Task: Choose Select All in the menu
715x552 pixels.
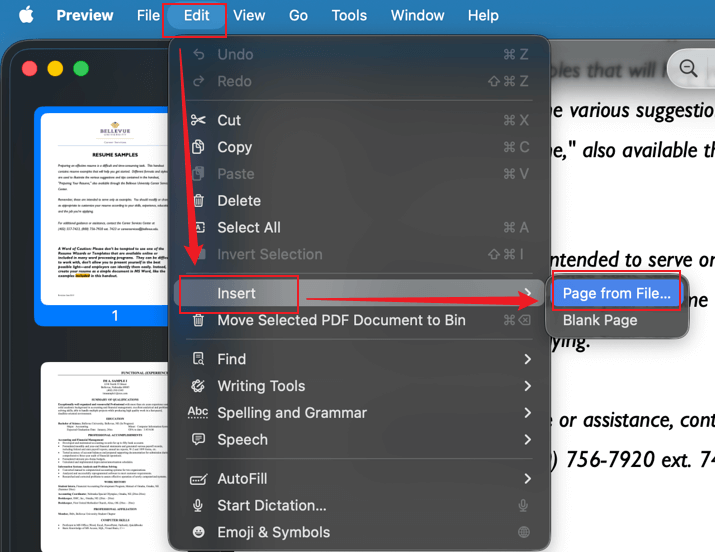Action: 359,227
